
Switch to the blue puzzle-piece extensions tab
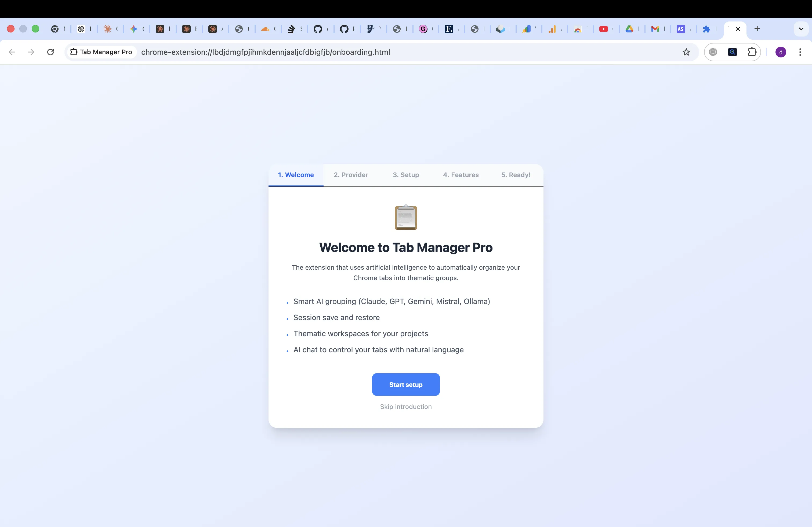[706, 29]
